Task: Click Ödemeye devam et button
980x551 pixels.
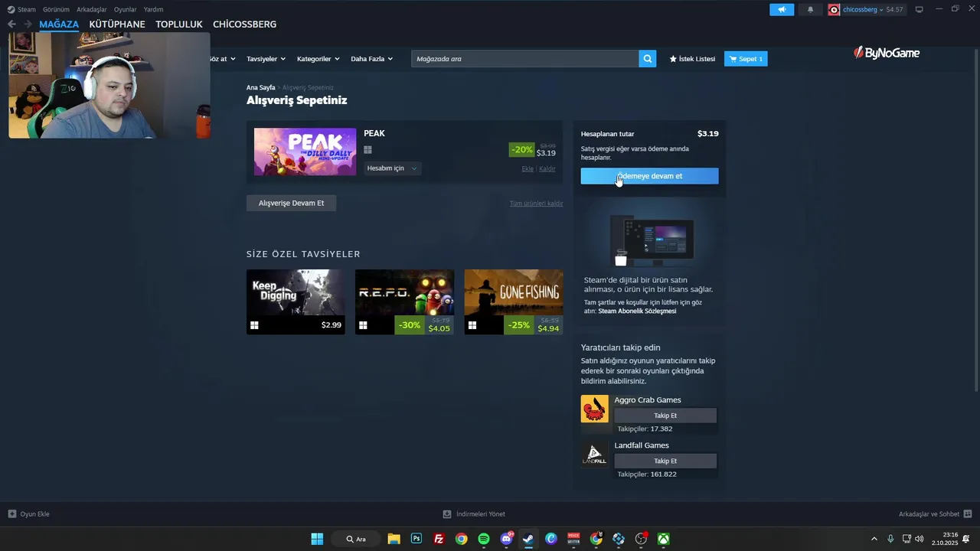Action: click(649, 176)
